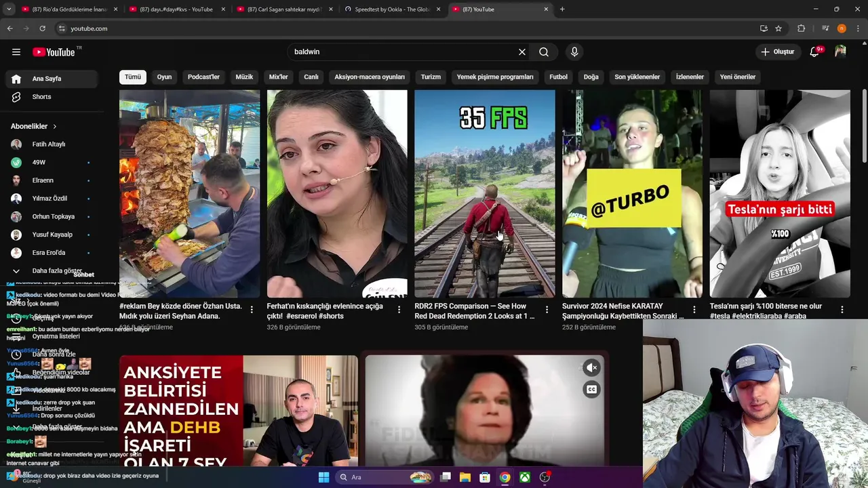Click the Windows taskbar Ara search box
This screenshot has height=488, width=868.
[384, 477]
